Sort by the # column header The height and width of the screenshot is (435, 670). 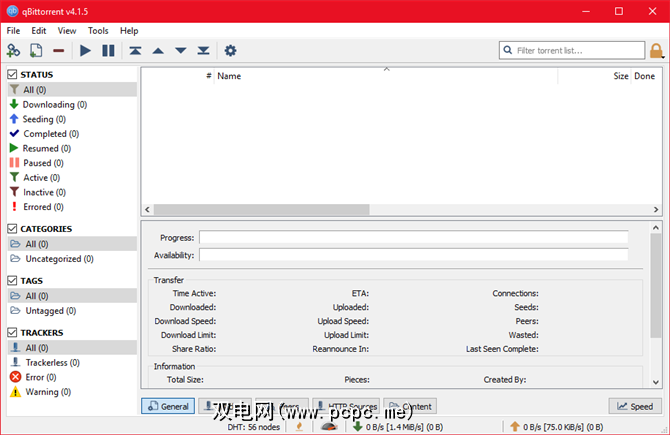pyautogui.click(x=178, y=76)
